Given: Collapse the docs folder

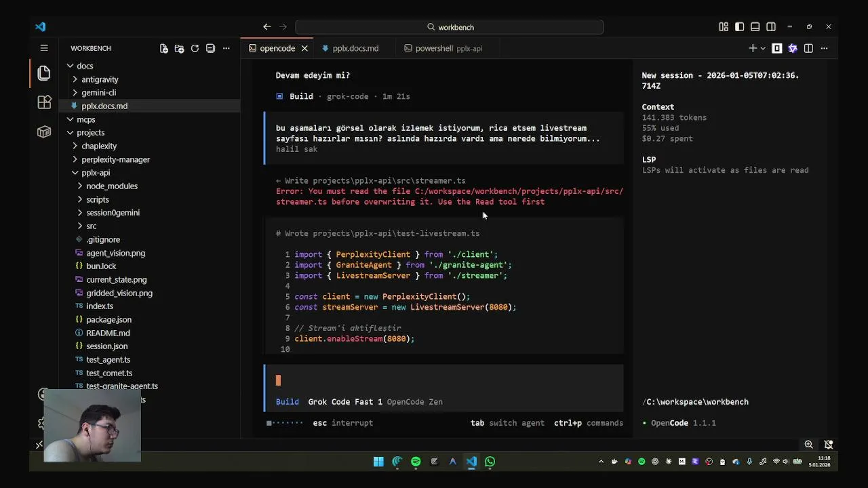Looking at the screenshot, I should coord(84,66).
